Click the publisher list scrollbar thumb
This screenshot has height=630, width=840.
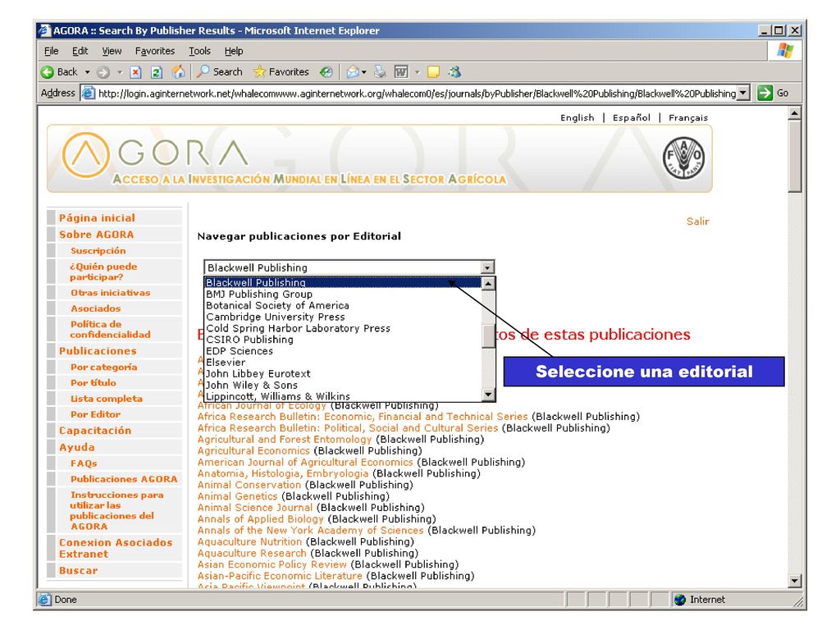487,336
